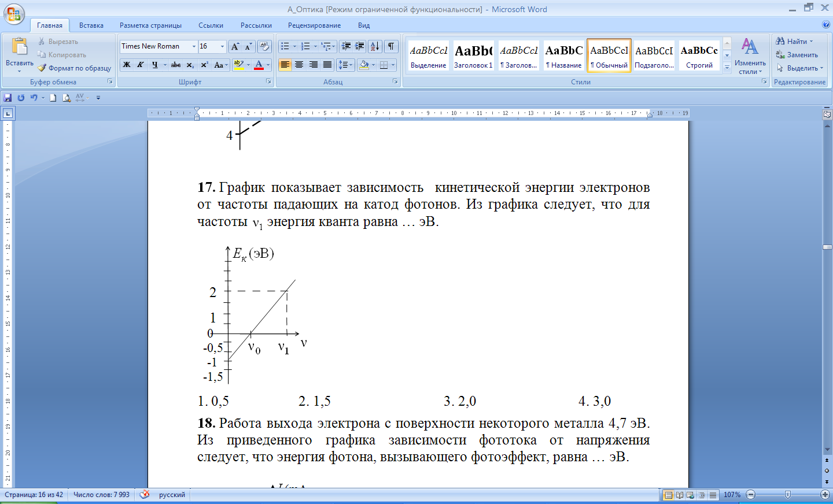This screenshot has height=504, width=833.
Task: Switch to Draft view
Action: (x=713, y=495)
